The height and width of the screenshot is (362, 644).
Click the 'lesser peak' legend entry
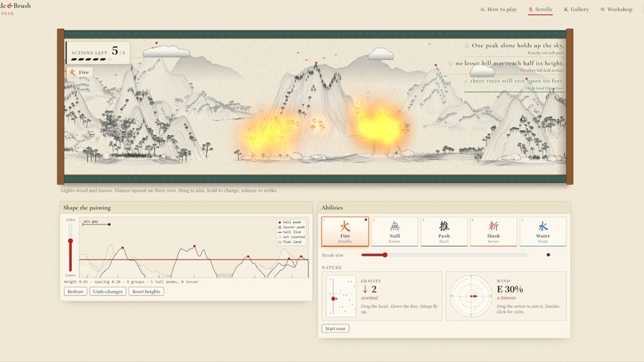coord(292,227)
